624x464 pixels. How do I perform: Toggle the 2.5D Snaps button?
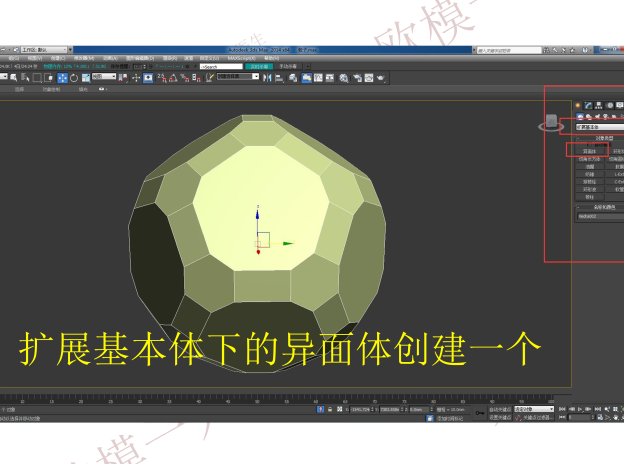click(162, 78)
